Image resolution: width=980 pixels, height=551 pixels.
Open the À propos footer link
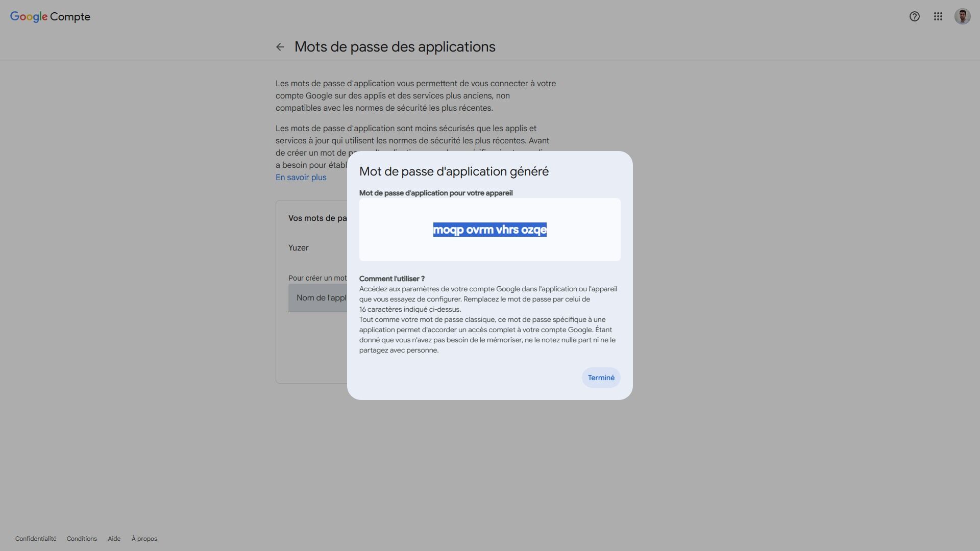[144, 539]
